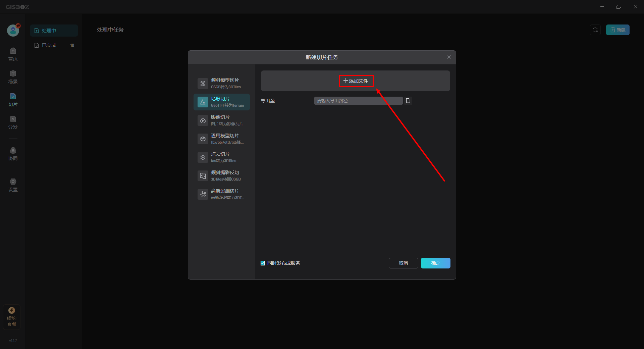
Task: Click the user avatar icon in sidebar
Action: [x=13, y=30]
